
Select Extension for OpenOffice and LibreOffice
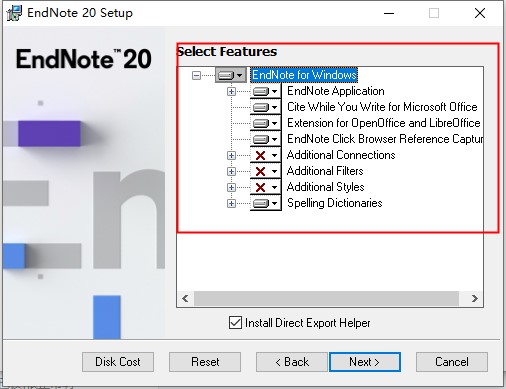[x=384, y=123]
